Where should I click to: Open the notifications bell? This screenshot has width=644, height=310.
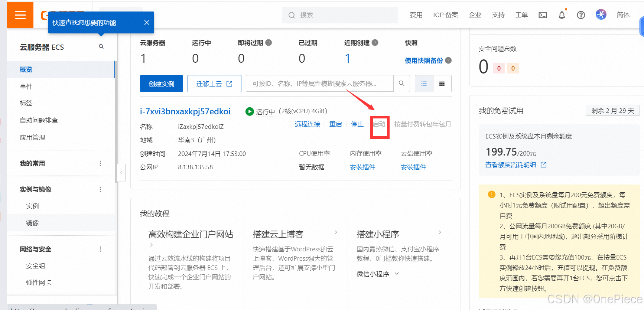click(562, 15)
